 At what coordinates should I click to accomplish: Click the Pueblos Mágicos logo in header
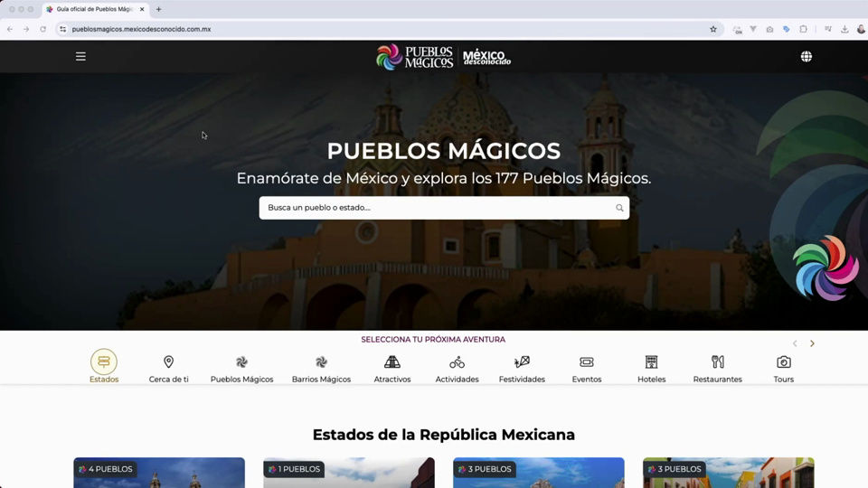(414, 56)
